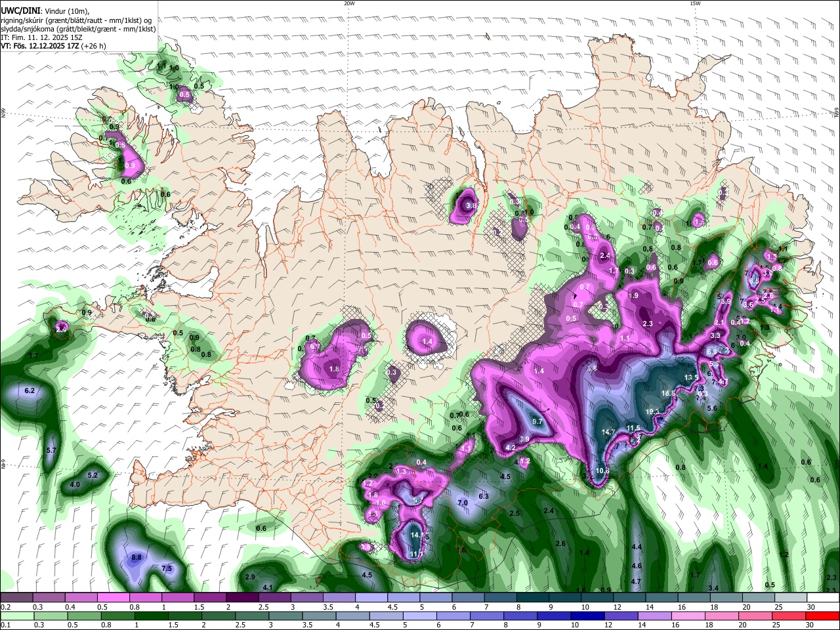Screen dimensions: 840x630
Task: Click the 'slydda/snjókoma' legend description line
Action: click(x=78, y=29)
